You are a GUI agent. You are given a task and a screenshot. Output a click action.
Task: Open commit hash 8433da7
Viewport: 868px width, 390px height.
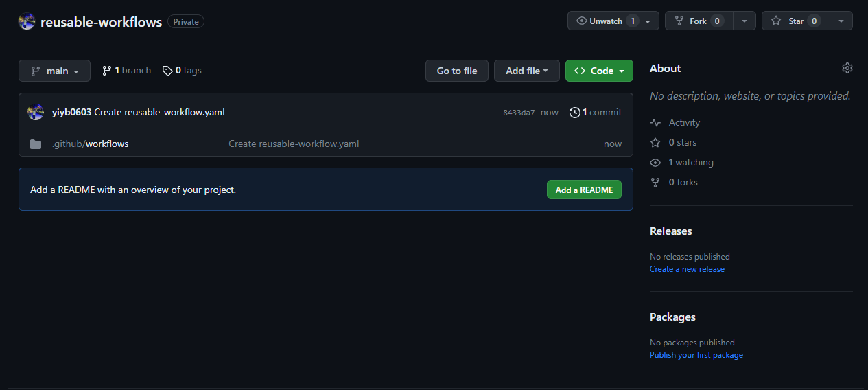519,113
